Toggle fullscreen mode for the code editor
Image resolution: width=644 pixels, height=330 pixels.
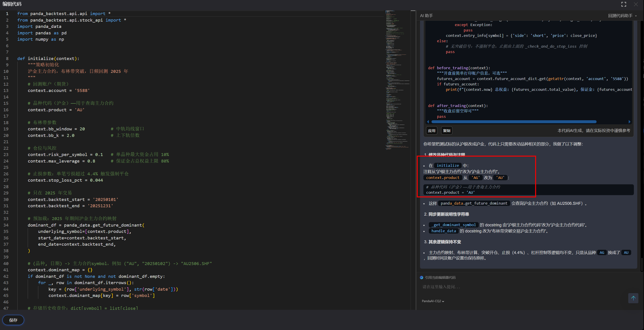624,4
